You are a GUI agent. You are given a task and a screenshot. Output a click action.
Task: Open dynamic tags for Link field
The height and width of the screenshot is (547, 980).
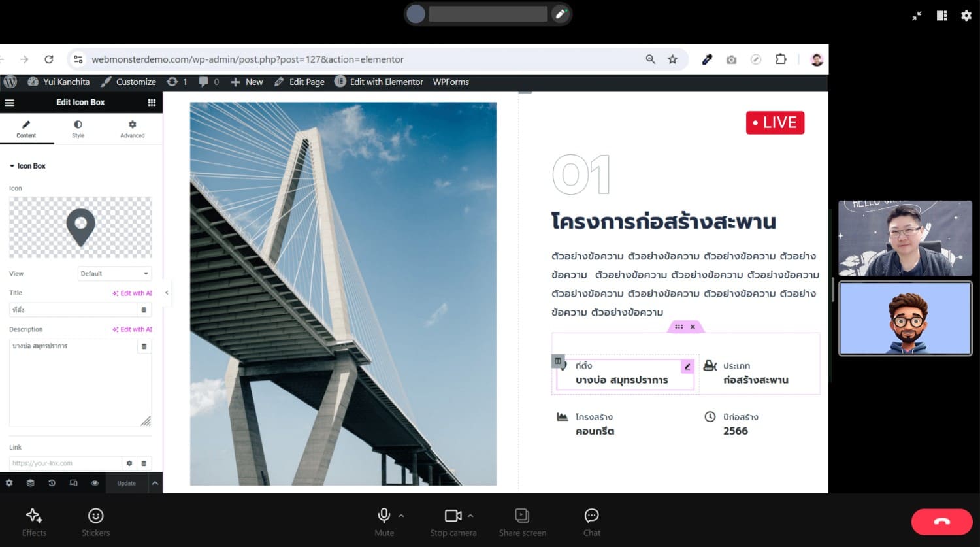[144, 463]
